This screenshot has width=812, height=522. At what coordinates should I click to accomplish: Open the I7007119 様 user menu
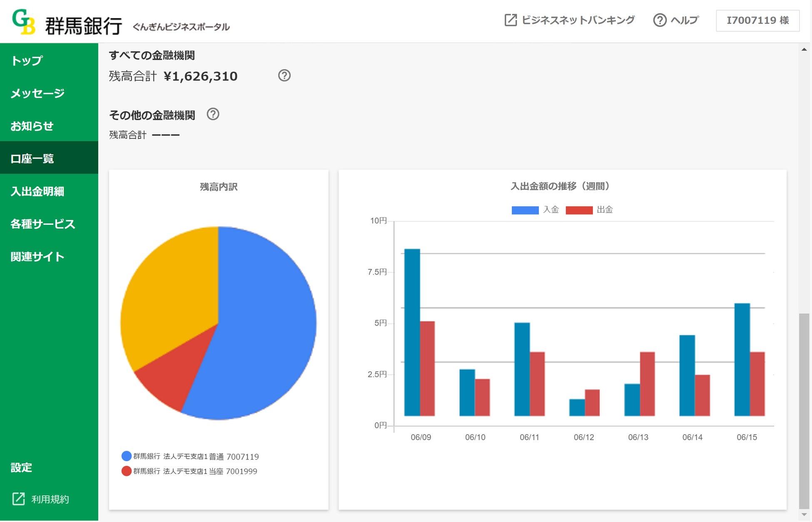click(757, 20)
